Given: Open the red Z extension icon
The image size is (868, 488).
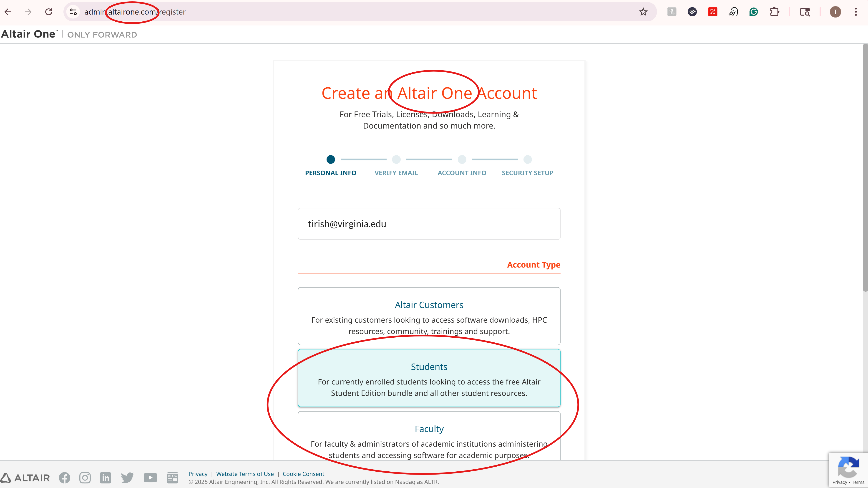Looking at the screenshot, I should 713,12.
